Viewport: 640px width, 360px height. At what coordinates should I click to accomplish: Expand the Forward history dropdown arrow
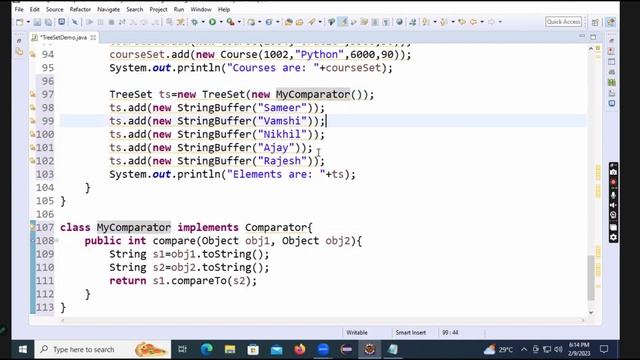500,22
